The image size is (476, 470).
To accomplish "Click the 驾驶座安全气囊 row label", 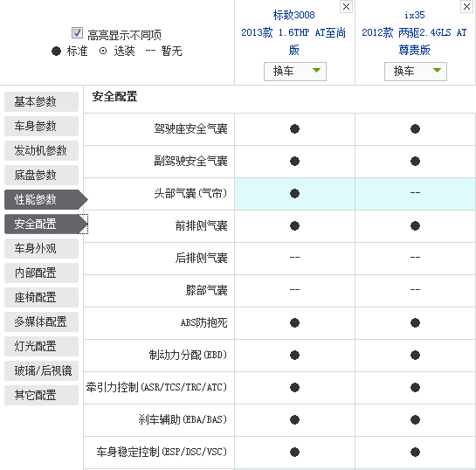I will pos(190,129).
